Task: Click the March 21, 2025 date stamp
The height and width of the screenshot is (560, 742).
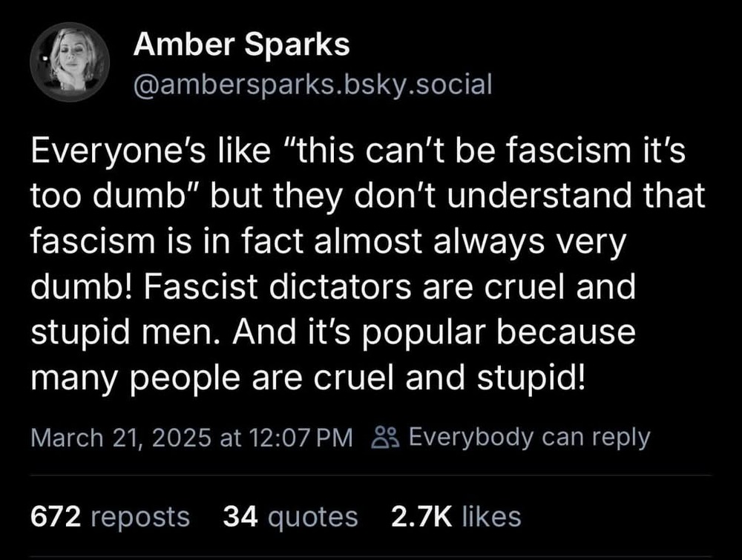Action: point(121,438)
